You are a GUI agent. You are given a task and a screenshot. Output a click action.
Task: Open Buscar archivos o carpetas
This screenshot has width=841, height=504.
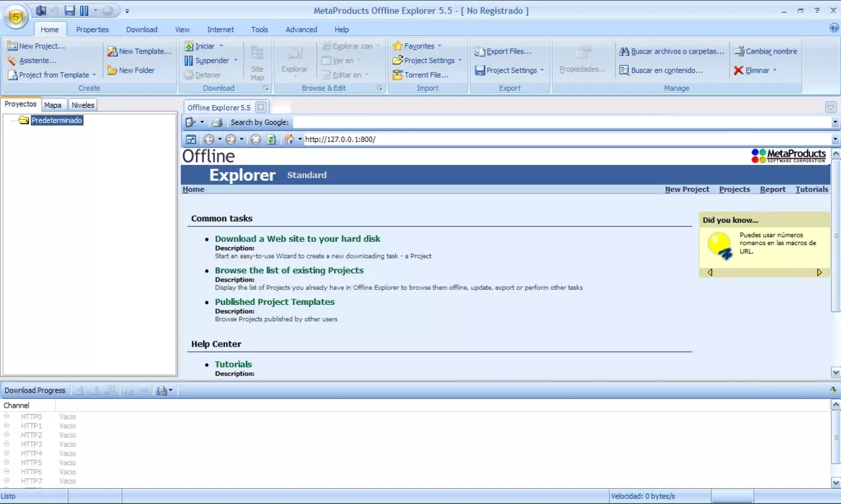[x=671, y=51]
